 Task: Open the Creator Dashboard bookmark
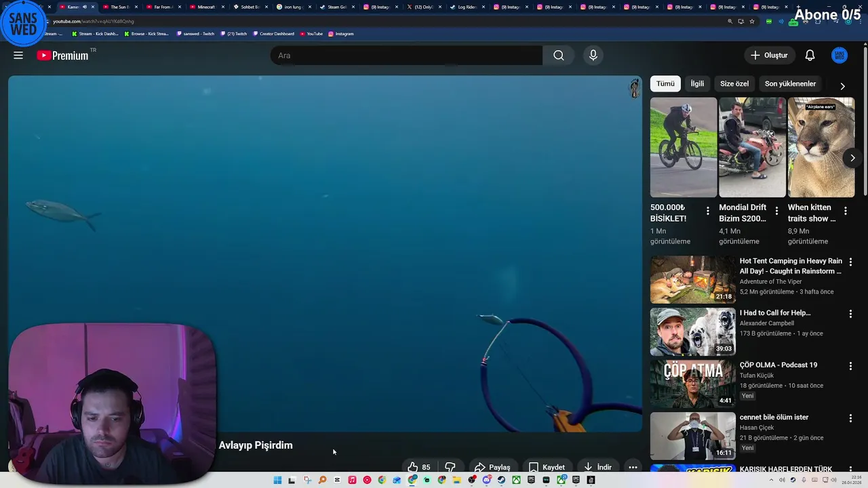click(x=273, y=33)
